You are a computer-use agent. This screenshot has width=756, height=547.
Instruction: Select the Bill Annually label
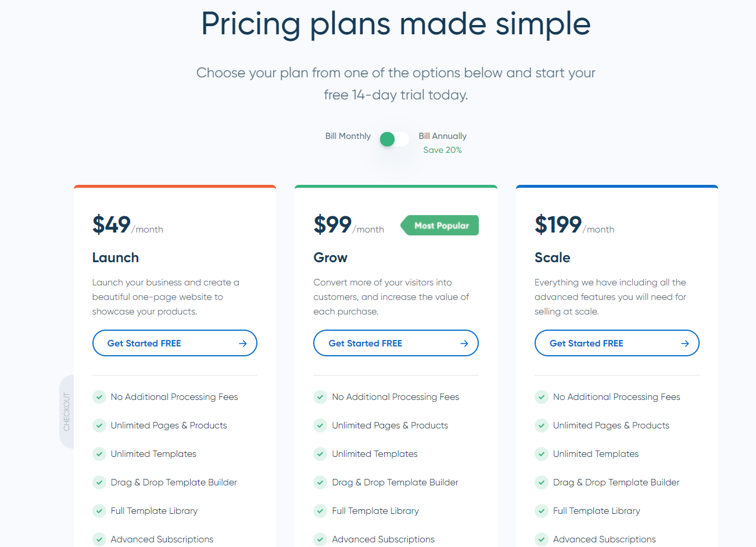click(442, 136)
